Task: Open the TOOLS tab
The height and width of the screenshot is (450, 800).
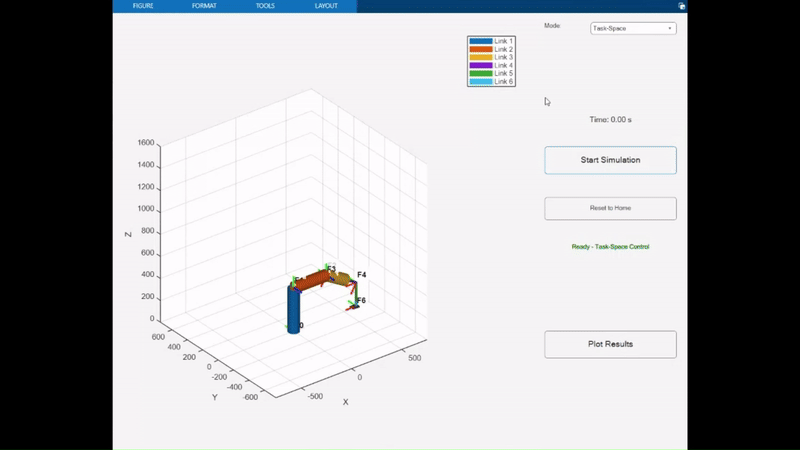Action: pyautogui.click(x=265, y=6)
